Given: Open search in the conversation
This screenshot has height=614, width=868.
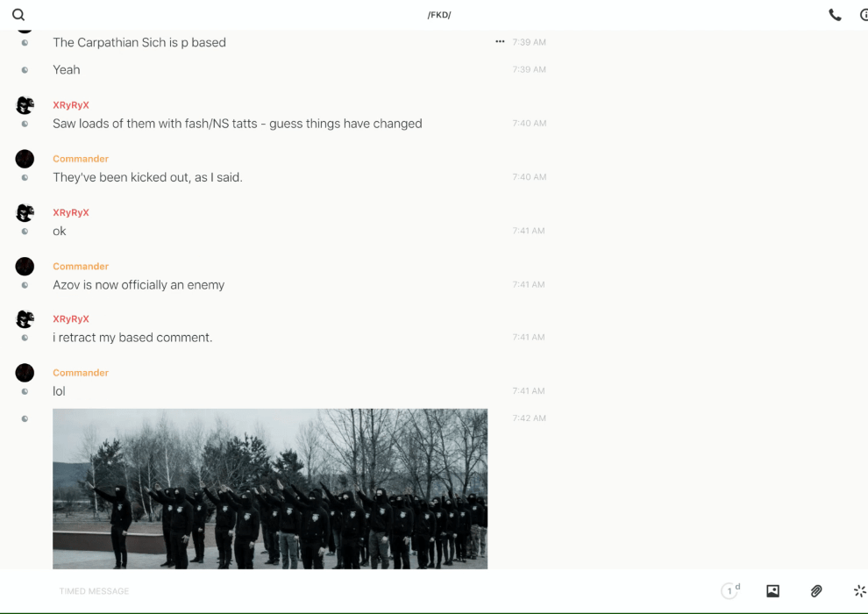Looking at the screenshot, I should (x=18, y=15).
